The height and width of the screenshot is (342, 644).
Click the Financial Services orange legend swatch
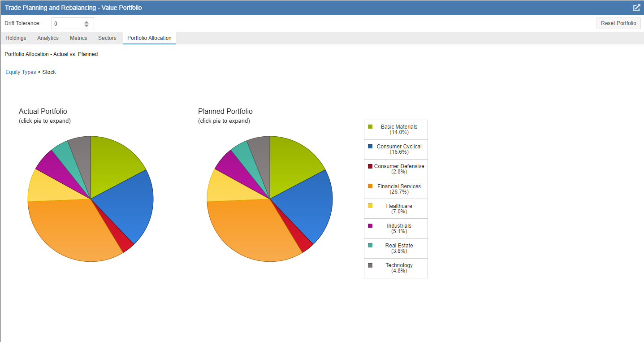370,186
